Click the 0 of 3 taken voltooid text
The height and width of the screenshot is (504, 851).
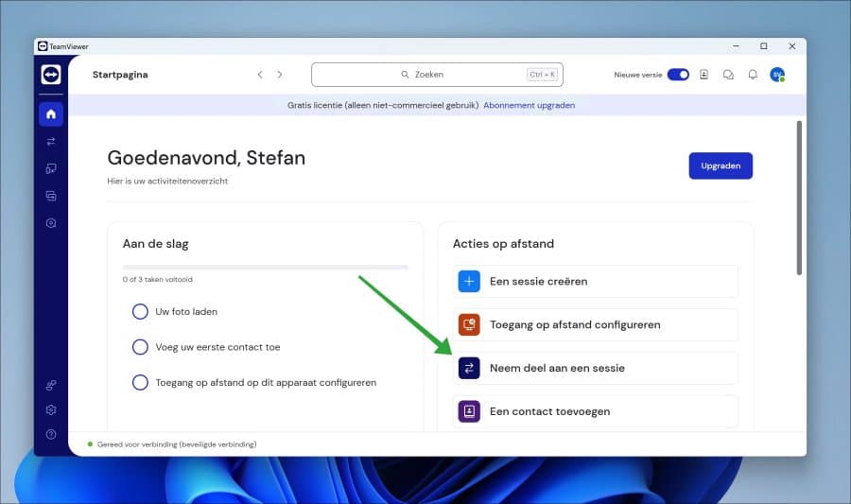tap(157, 279)
